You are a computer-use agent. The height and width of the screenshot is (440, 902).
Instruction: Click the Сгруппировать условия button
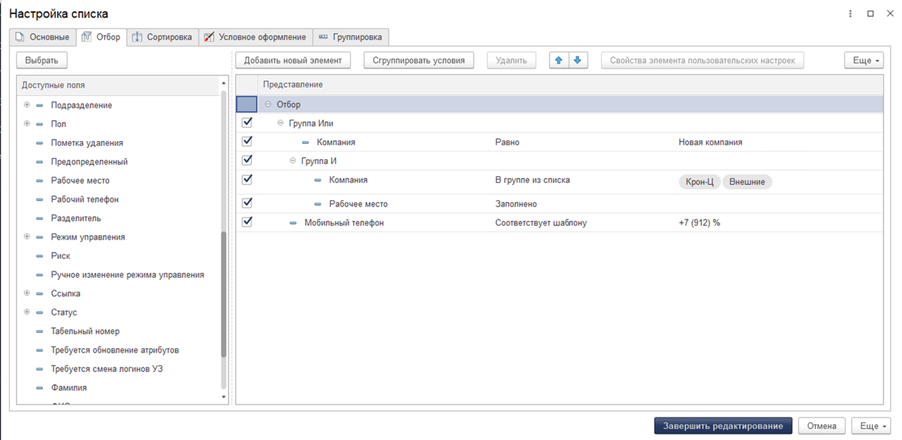click(x=419, y=61)
